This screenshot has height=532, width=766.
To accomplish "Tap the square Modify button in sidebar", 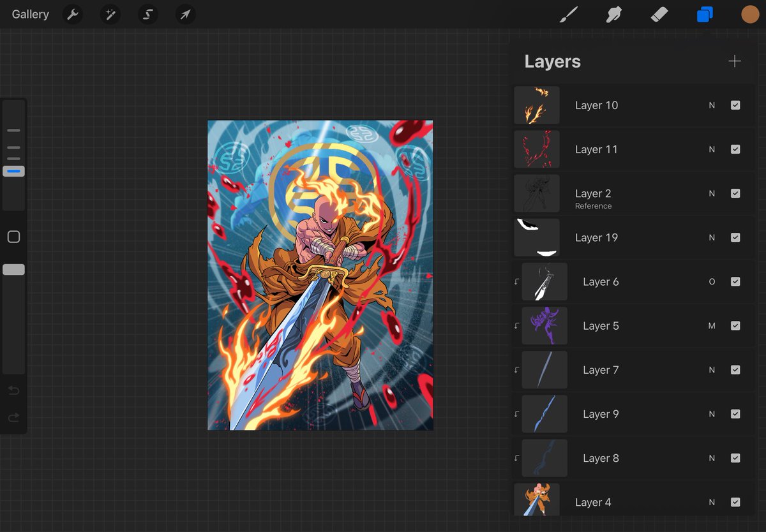I will point(13,237).
